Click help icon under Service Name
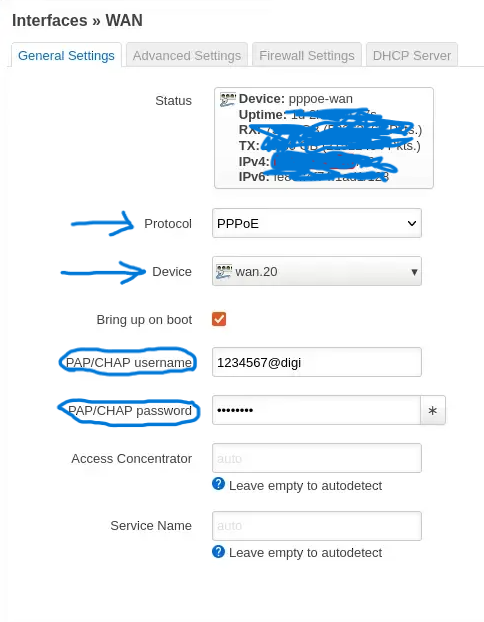Screen dimensions: 484x622 tap(219, 551)
